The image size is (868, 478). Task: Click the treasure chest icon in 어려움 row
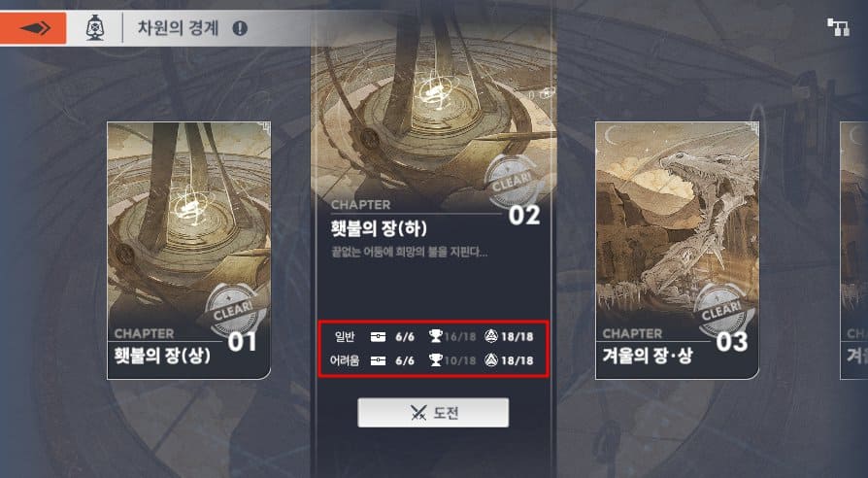(x=378, y=360)
